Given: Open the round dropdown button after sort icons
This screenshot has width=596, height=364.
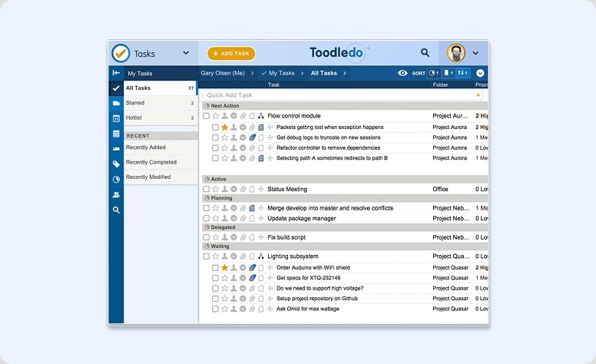Looking at the screenshot, I should (x=480, y=73).
